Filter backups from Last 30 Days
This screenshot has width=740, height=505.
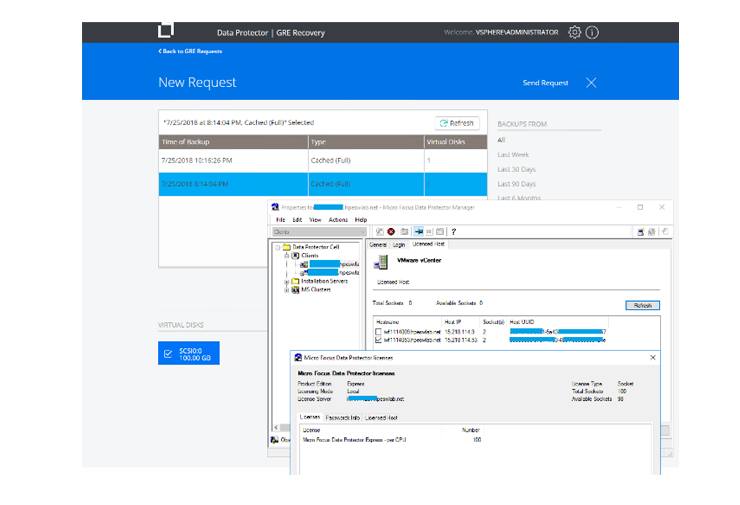pyautogui.click(x=517, y=169)
